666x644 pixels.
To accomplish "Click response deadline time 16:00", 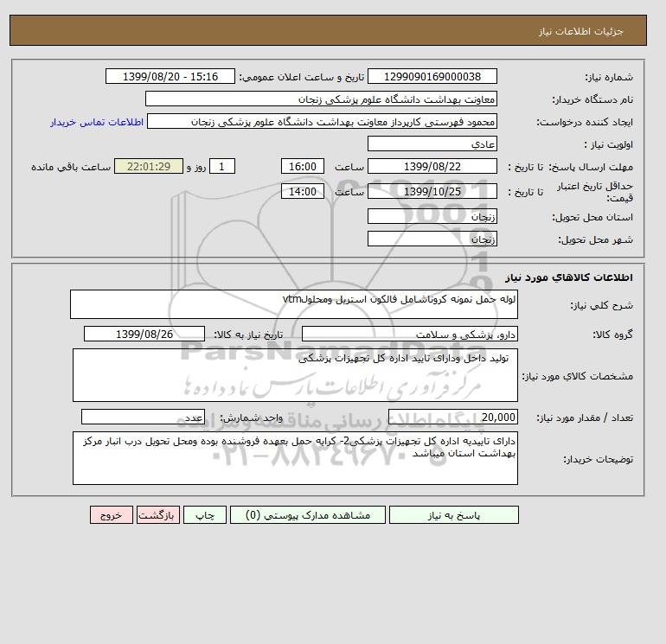I will [303, 167].
